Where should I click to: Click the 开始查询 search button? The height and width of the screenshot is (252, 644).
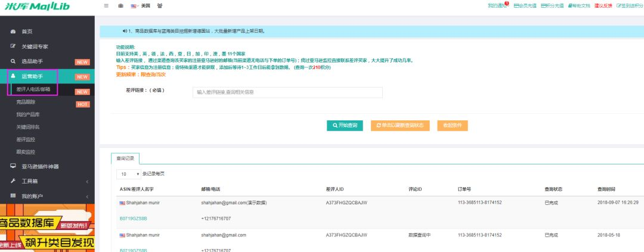[x=345, y=126]
